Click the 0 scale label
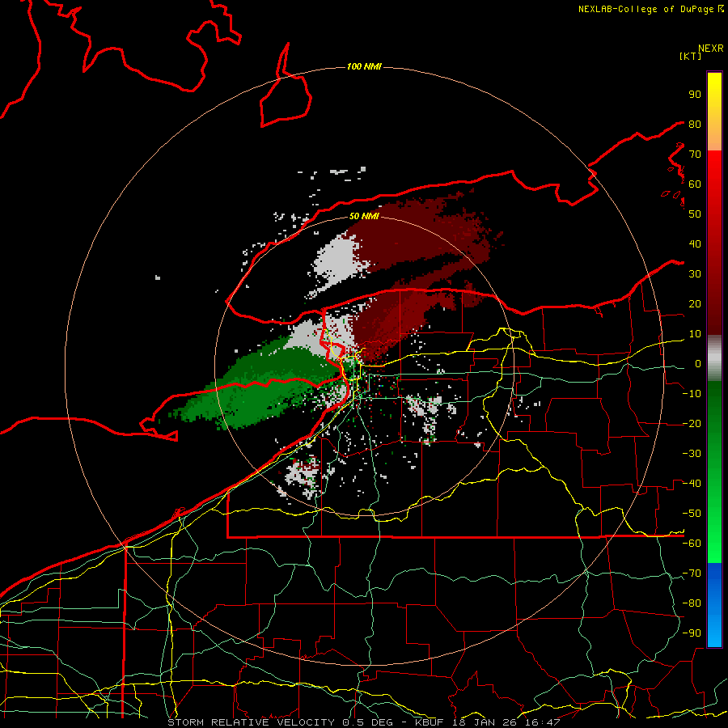Viewport: 728px width, 728px height. click(698, 363)
